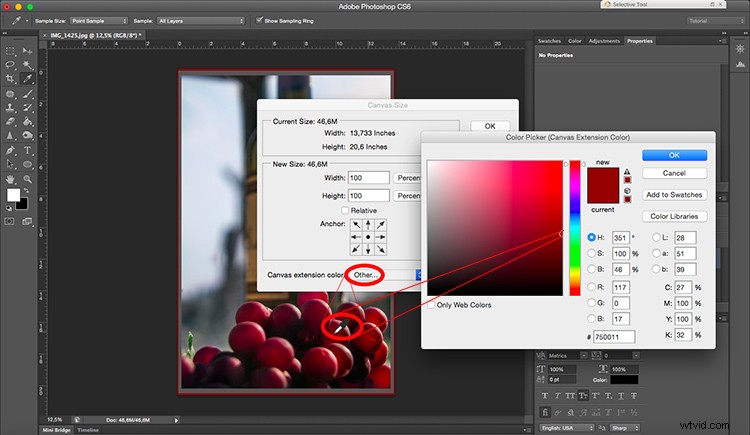Apply Strikethrough in Character panel
This screenshot has width=750, height=435.
[x=634, y=396]
